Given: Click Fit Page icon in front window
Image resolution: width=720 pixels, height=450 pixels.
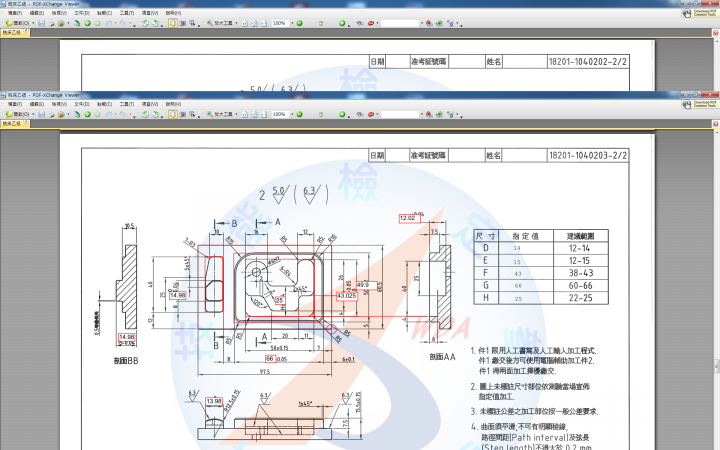Looking at the screenshot, I should pos(254,114).
